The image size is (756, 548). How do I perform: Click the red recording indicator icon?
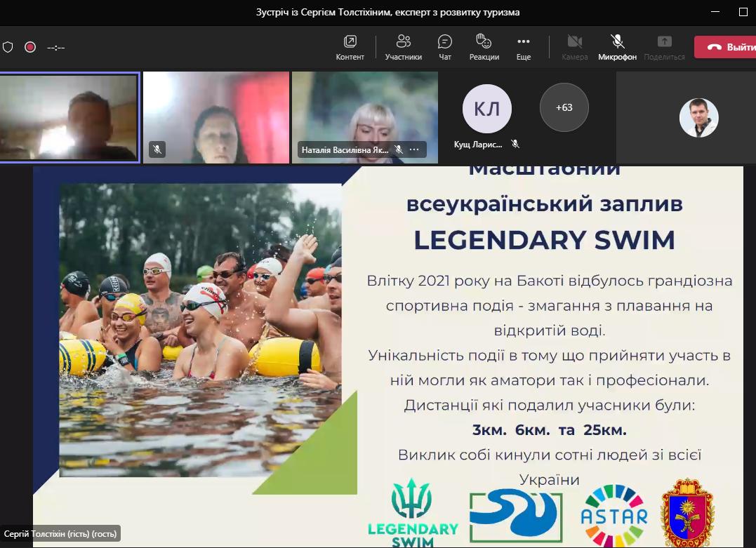point(30,47)
